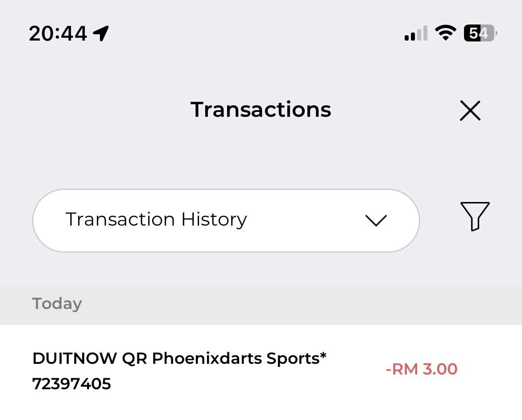Open the DUITNOW QR Phoenixdarts Sports transaction
The width and height of the screenshot is (522, 420).
click(x=223, y=370)
